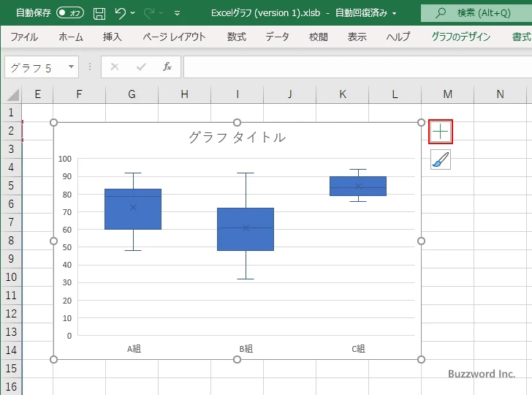
Task: Switch to the ホーム tab
Action: coord(71,37)
